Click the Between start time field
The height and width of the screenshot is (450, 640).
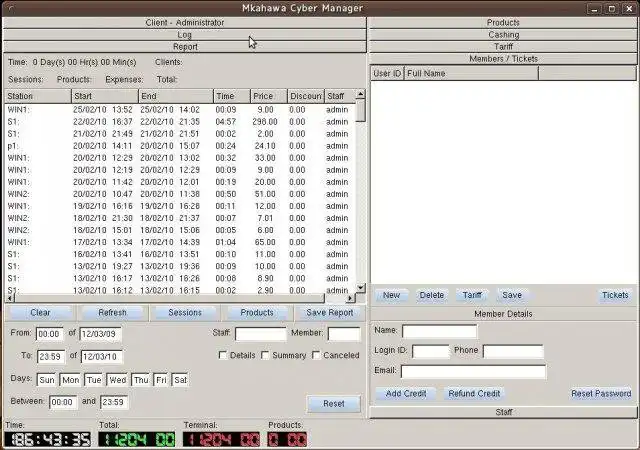[63, 402]
